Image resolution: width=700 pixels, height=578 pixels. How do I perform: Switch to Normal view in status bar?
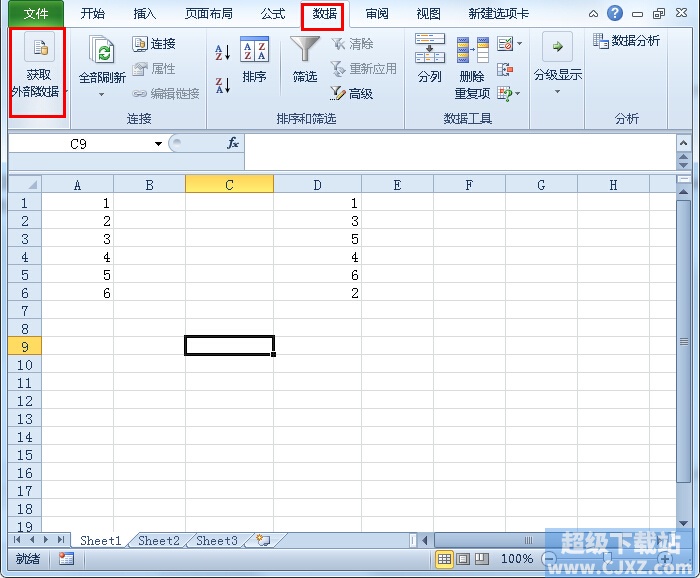(x=444, y=558)
